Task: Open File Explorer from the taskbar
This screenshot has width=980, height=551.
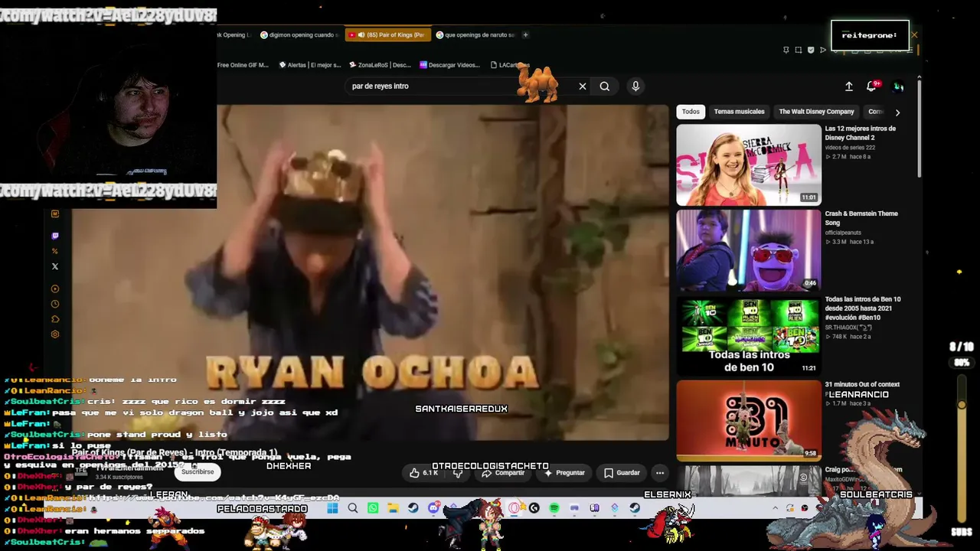Action: click(x=393, y=508)
